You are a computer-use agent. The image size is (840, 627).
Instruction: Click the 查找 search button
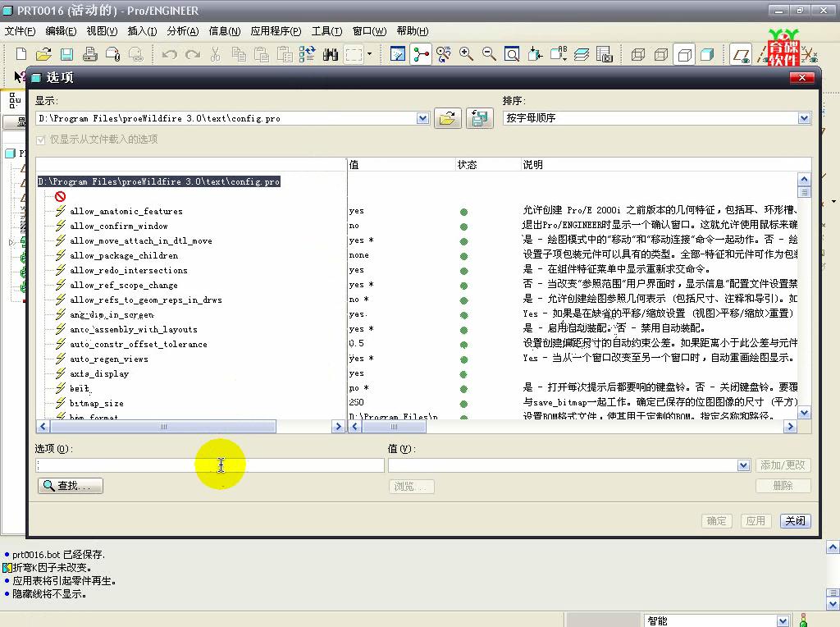click(71, 486)
